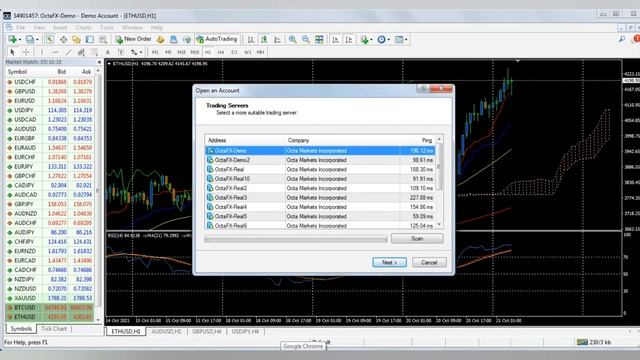Switch to the GBPUSD,H4 chart tab
Screen dimensions: 640x360
pyautogui.click(x=207, y=331)
